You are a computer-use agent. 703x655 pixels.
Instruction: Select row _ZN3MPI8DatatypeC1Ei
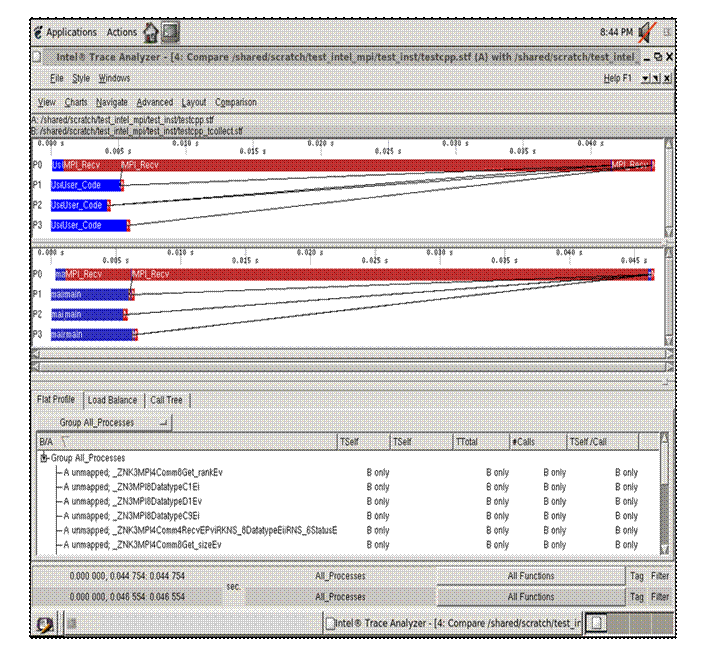[x=348, y=487]
